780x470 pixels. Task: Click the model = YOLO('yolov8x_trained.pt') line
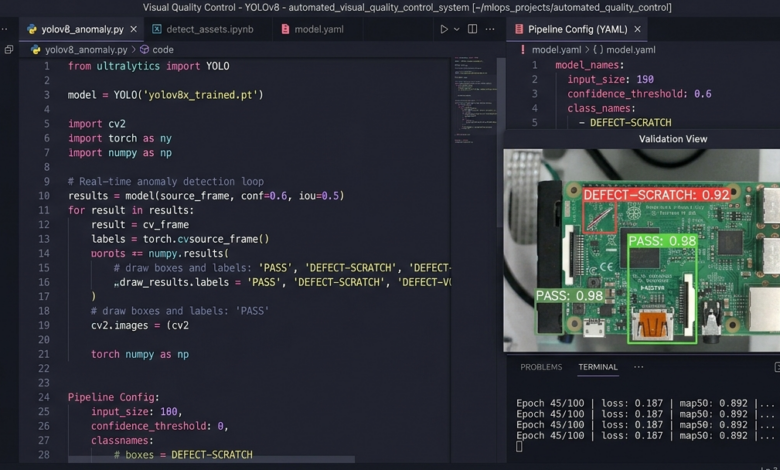(165, 95)
